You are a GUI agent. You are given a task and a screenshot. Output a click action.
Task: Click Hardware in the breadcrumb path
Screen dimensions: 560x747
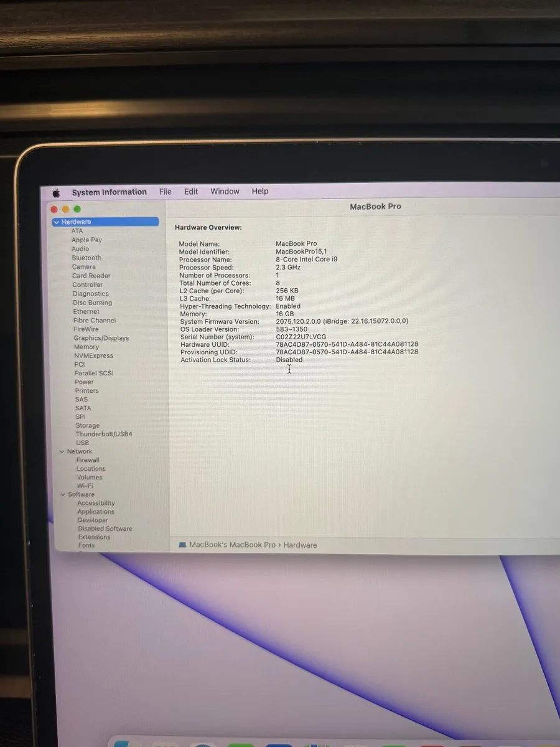[300, 545]
